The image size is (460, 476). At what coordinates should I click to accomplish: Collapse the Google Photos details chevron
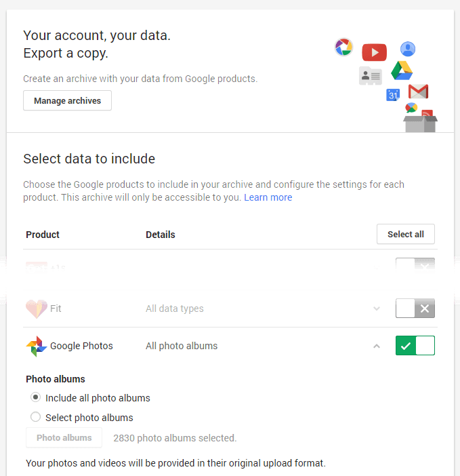[x=377, y=346]
